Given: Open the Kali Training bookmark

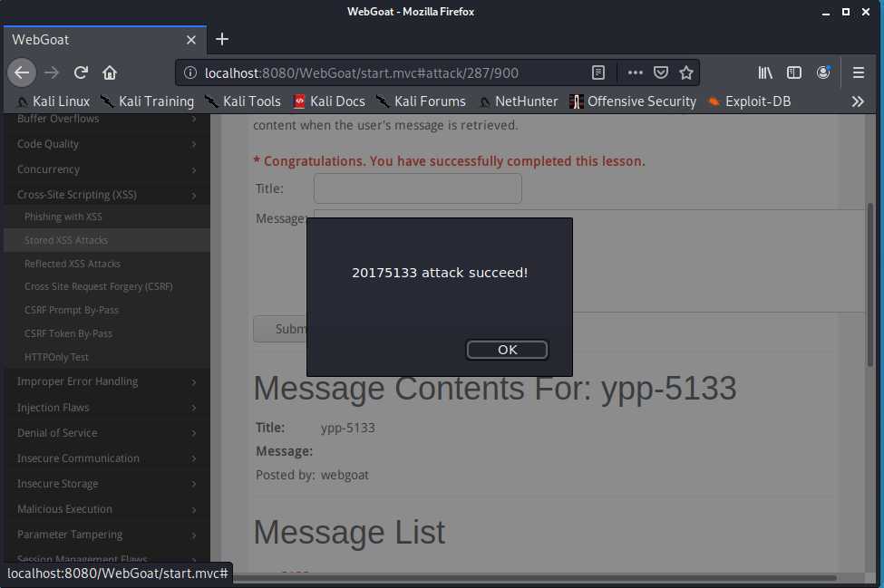Looking at the screenshot, I should (x=147, y=101).
